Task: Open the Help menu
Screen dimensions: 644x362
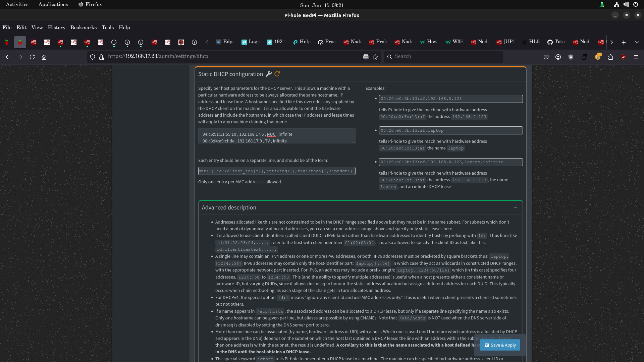Action: click(x=124, y=27)
